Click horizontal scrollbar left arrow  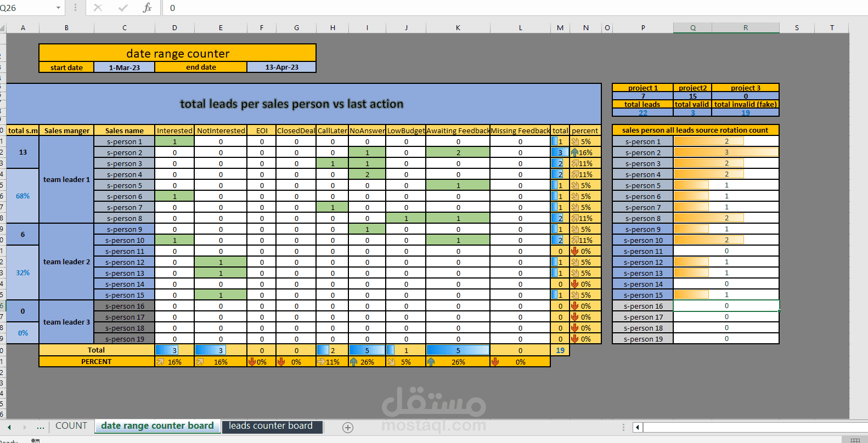click(637, 427)
